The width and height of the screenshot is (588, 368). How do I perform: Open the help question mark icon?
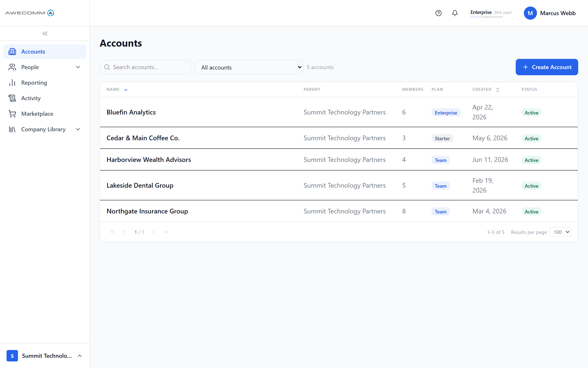438,13
